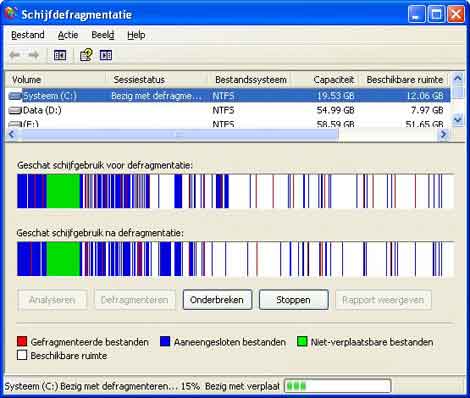The height and width of the screenshot is (398, 470).
Task: Open the Beeld menu
Action: [103, 35]
